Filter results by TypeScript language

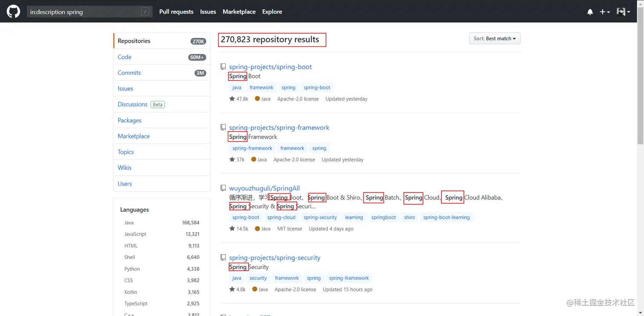click(x=162, y=304)
